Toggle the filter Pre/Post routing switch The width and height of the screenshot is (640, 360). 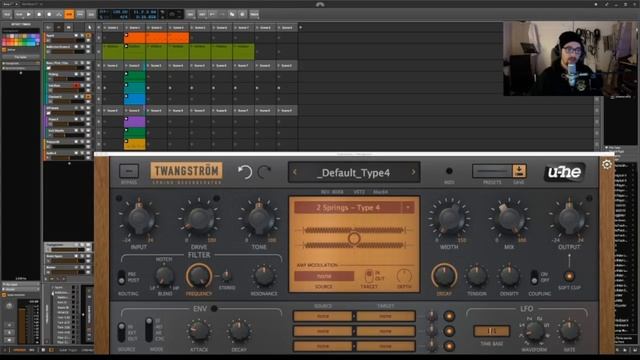coord(121,277)
